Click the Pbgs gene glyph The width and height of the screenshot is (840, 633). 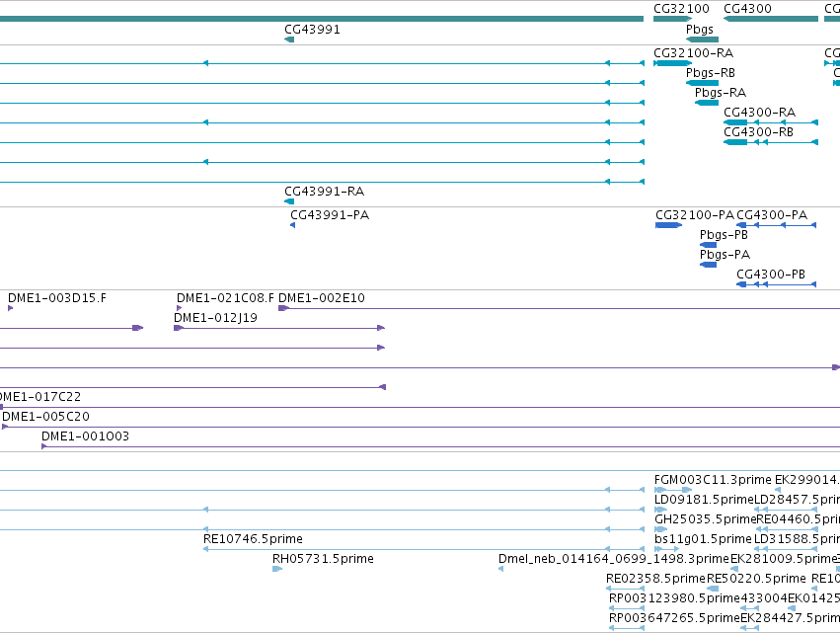coord(703,40)
